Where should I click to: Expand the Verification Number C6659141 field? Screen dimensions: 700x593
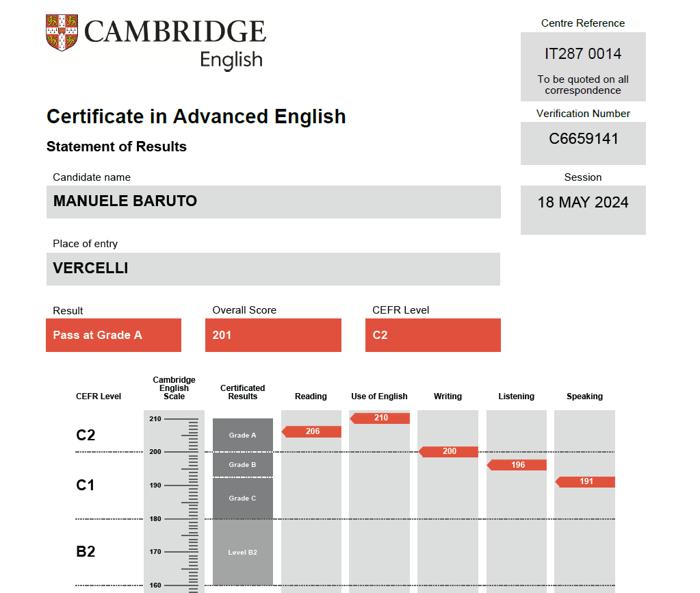coord(582,143)
